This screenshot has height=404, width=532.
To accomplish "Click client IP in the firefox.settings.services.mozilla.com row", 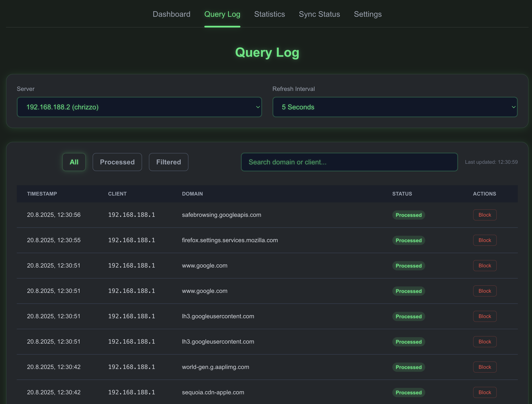I will (x=131, y=240).
